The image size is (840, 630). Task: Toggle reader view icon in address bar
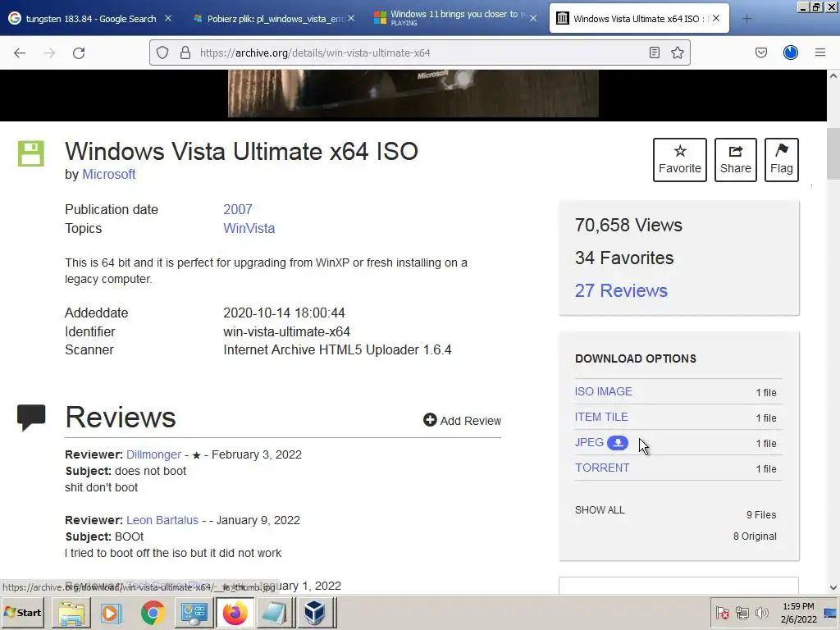click(654, 52)
